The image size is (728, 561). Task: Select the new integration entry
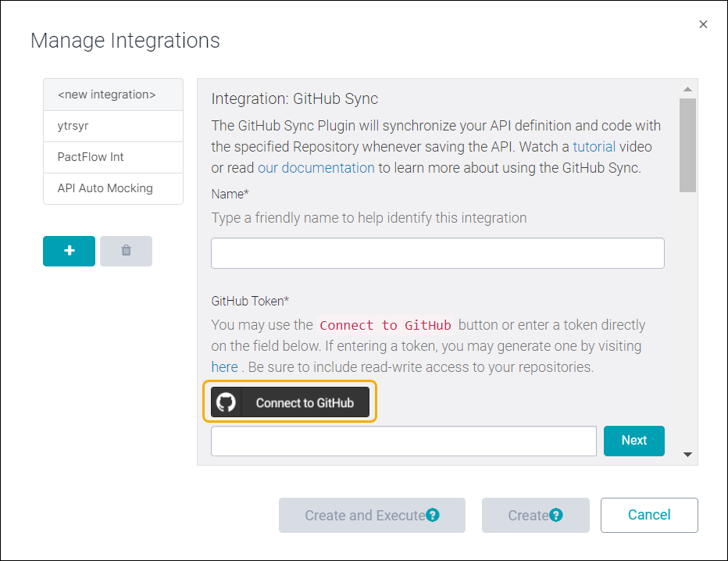click(112, 95)
